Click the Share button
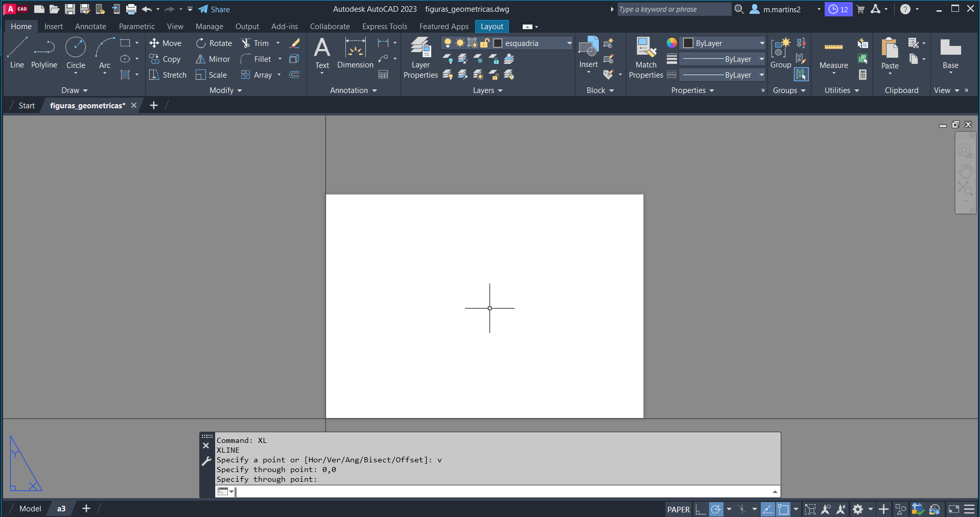This screenshot has height=517, width=980. point(214,9)
